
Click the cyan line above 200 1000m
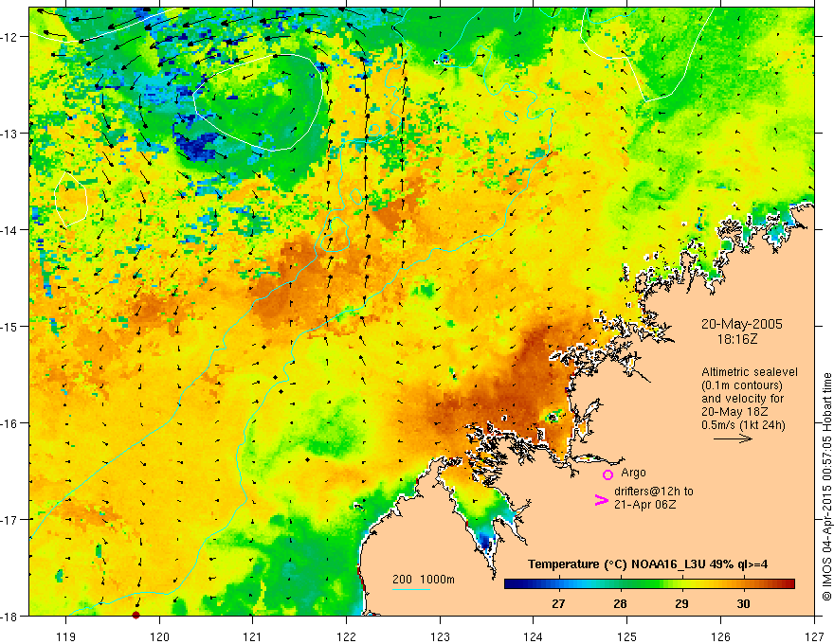pos(411,589)
